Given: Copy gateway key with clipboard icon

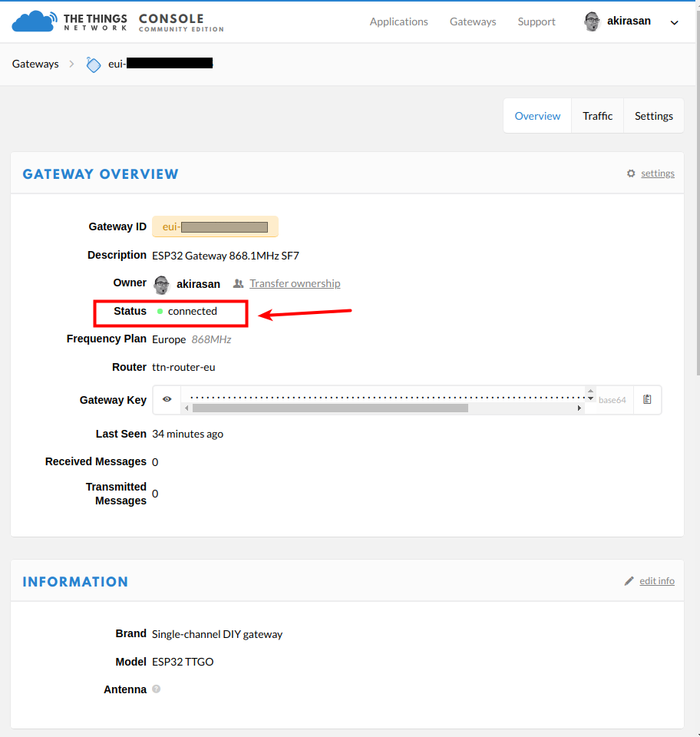Looking at the screenshot, I should tap(647, 399).
